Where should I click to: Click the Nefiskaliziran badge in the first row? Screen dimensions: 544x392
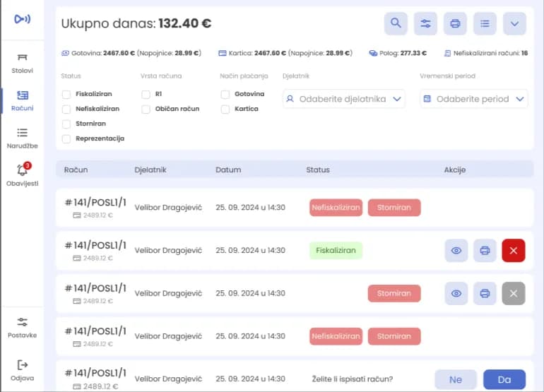click(x=336, y=208)
